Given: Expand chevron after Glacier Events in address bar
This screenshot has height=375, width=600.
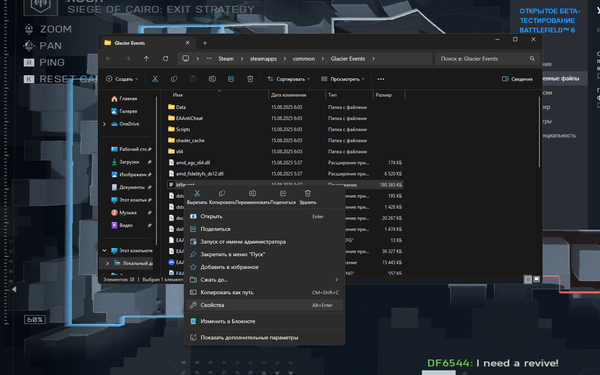Looking at the screenshot, I should click(x=373, y=59).
